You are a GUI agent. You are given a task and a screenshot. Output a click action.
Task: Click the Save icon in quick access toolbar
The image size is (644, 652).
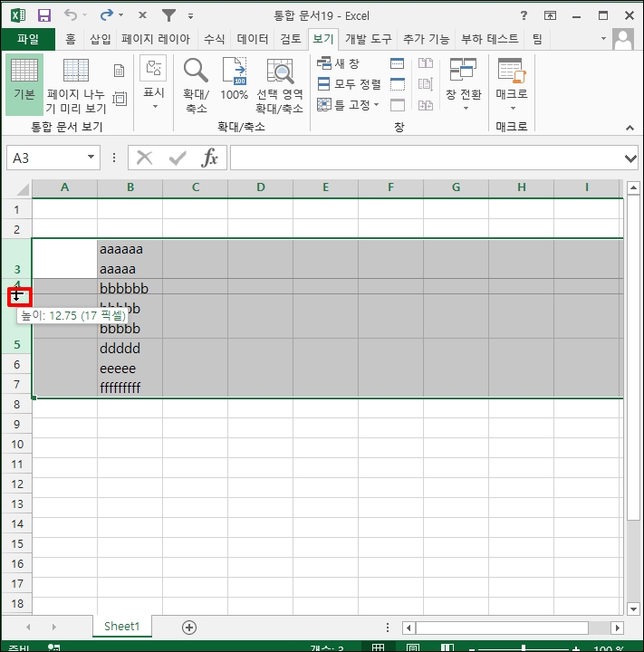tap(44, 15)
